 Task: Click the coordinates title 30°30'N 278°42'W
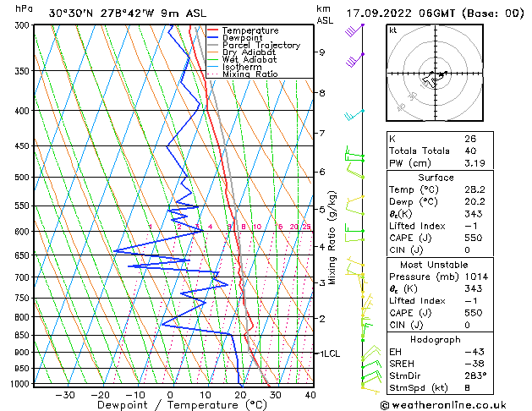[101, 14]
